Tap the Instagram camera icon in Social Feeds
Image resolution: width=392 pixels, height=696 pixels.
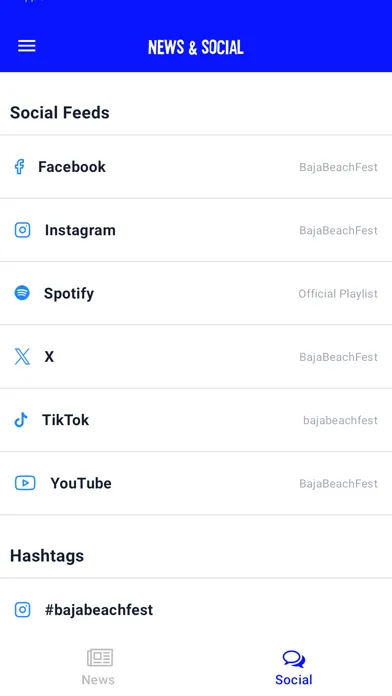pyautogui.click(x=22, y=230)
